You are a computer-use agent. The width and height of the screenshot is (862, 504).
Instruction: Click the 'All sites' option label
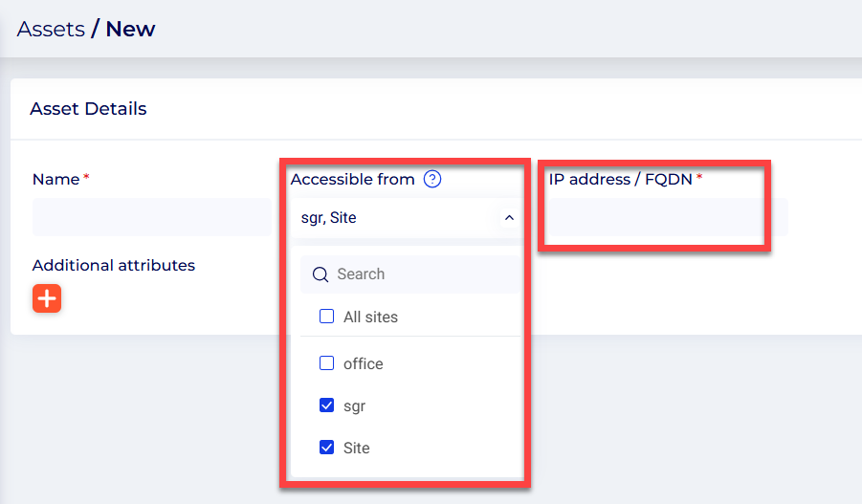pyautogui.click(x=370, y=317)
